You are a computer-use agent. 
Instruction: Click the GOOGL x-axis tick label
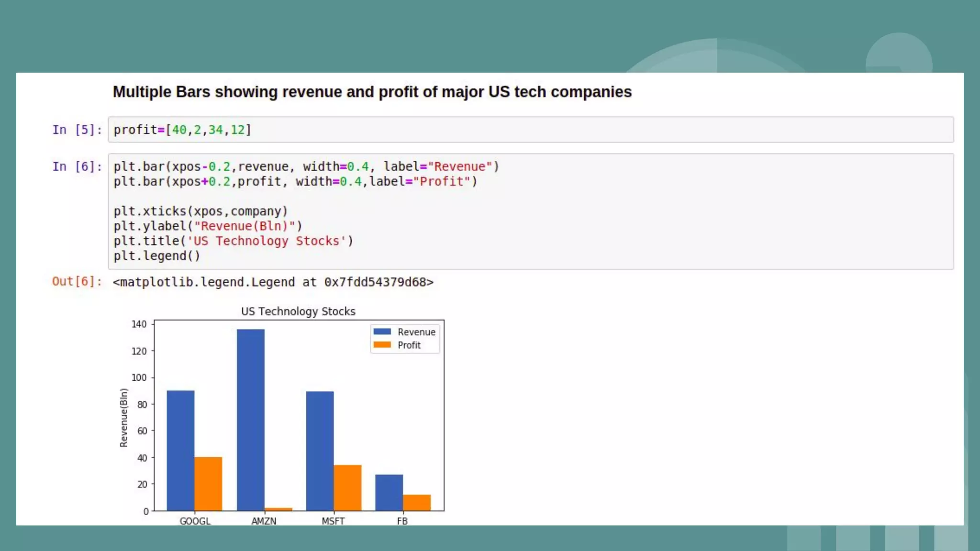[195, 520]
